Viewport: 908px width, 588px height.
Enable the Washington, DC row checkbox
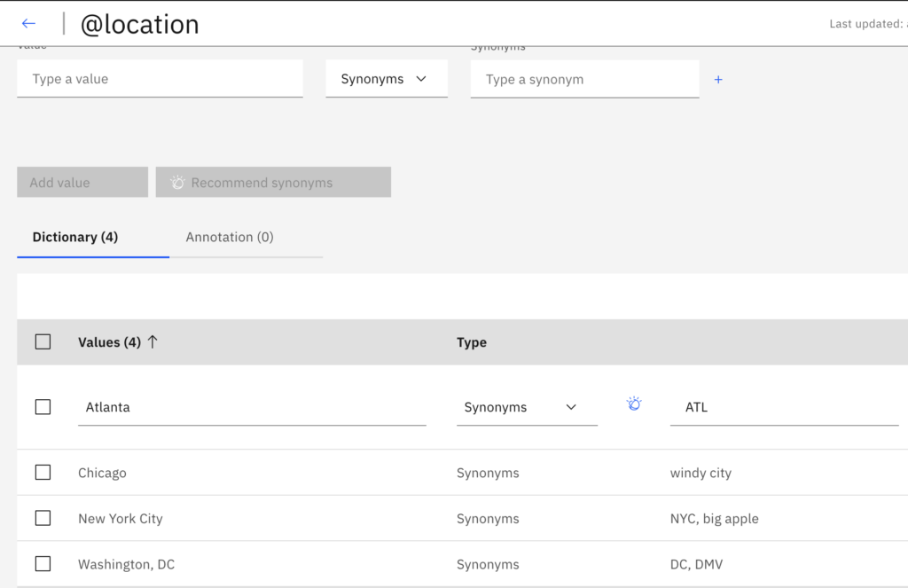(43, 564)
